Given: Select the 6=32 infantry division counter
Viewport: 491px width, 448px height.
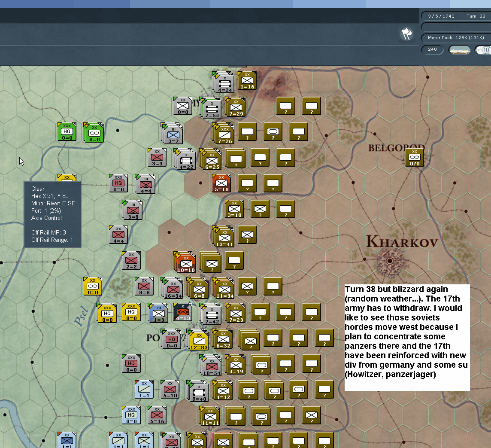Looking at the screenshot, I should [222, 338].
